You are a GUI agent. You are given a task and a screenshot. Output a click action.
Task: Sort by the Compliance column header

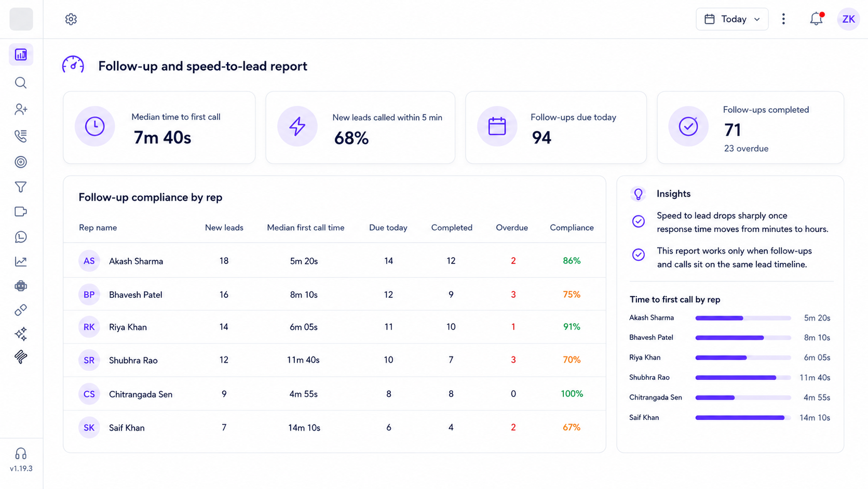(x=572, y=228)
